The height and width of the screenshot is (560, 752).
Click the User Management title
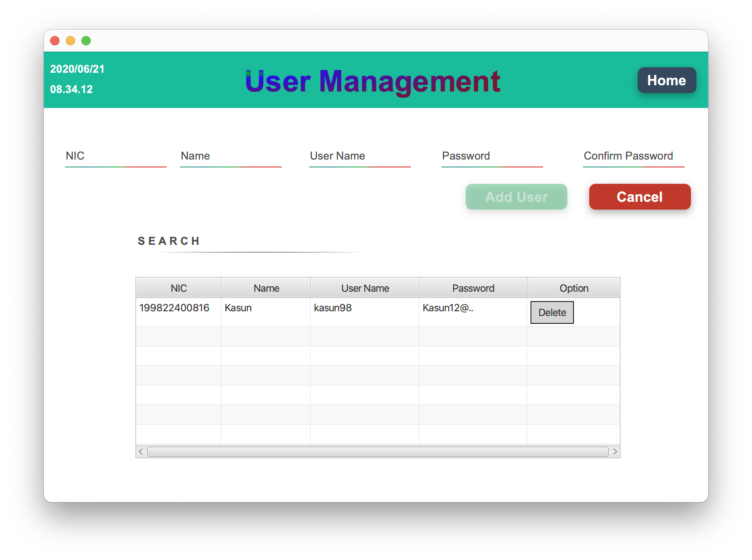click(x=372, y=81)
